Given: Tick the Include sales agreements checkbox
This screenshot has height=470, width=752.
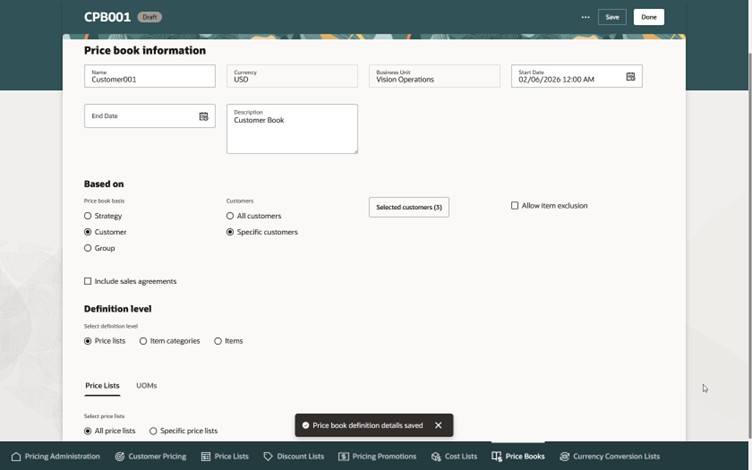Looking at the screenshot, I should pyautogui.click(x=88, y=282).
